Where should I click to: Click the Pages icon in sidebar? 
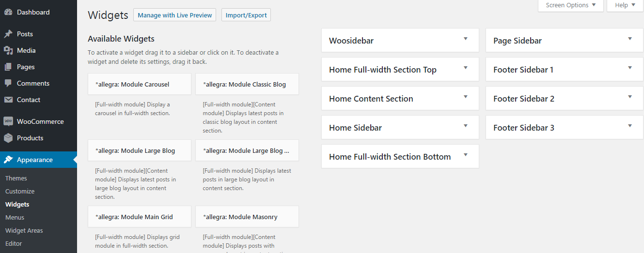click(x=8, y=67)
